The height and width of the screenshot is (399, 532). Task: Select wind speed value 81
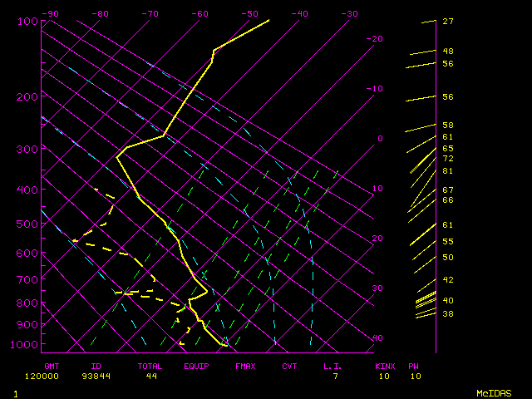448,171
